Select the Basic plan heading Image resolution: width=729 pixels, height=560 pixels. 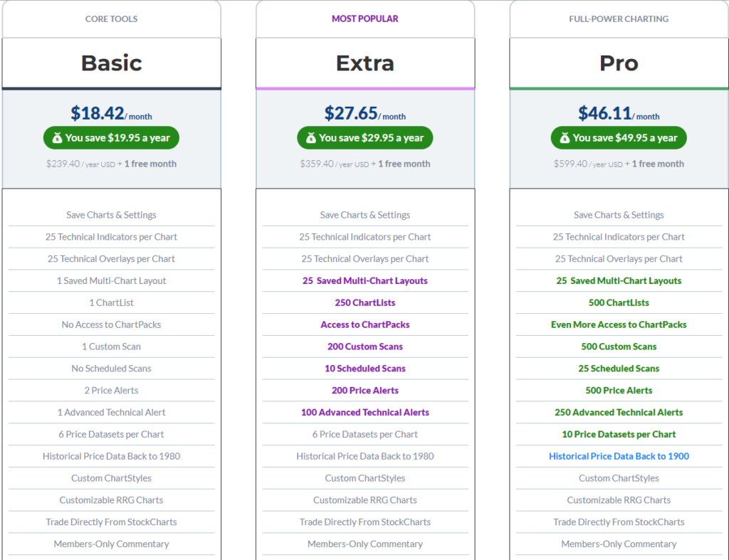point(112,63)
